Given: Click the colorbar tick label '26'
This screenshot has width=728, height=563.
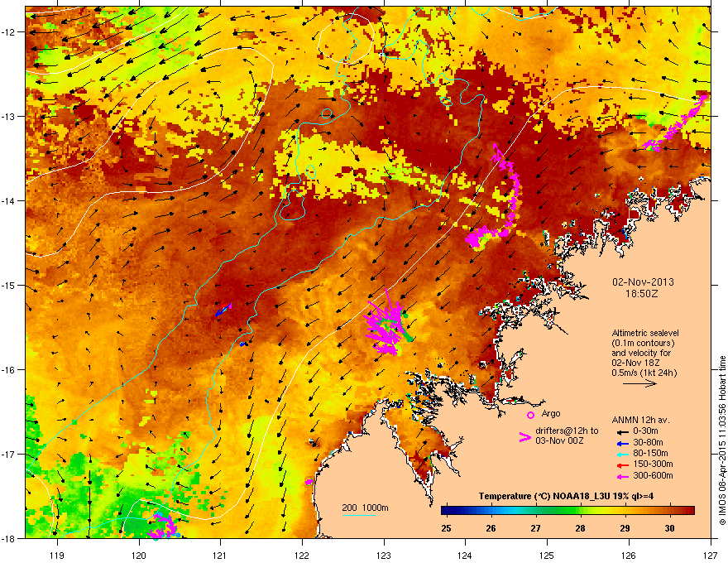Looking at the screenshot, I should (x=491, y=528).
